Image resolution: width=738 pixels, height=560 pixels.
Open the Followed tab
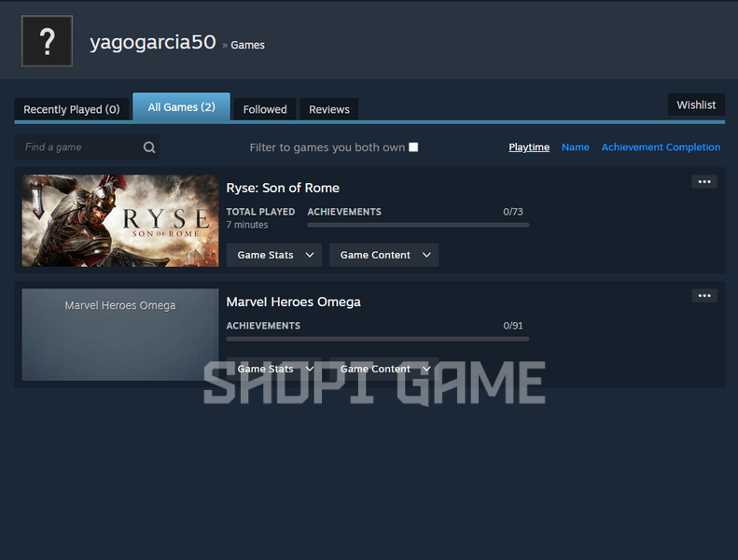265,109
